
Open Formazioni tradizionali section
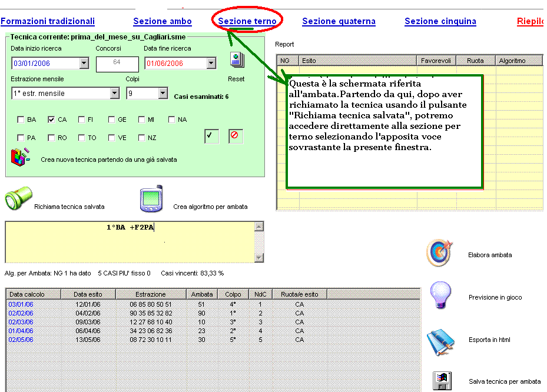(x=48, y=21)
